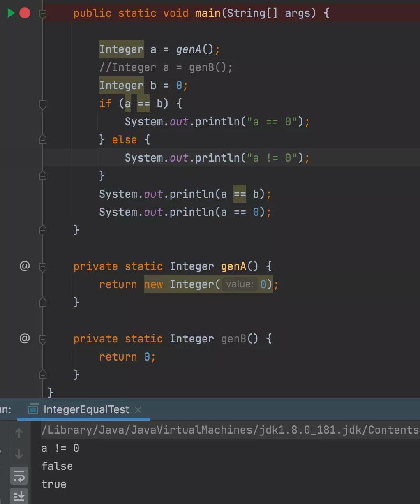This screenshot has width=420, height=504.
Task: Click the window icon on IntegerEqualTest tab
Action: coord(33,409)
